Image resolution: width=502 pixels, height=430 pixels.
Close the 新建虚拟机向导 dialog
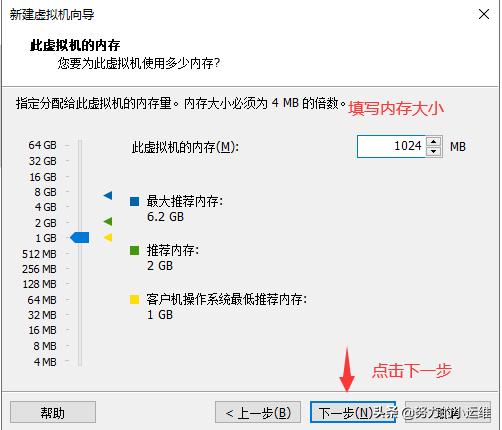[x=484, y=14]
